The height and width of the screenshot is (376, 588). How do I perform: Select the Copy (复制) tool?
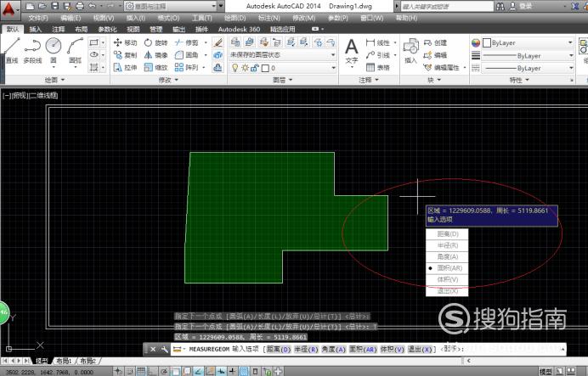click(x=126, y=55)
